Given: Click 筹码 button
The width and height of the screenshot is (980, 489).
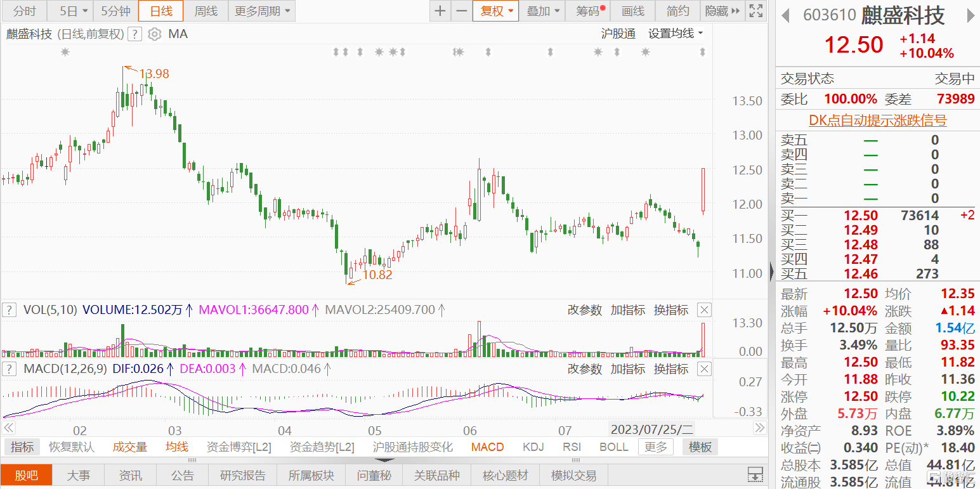Looking at the screenshot, I should [x=589, y=11].
